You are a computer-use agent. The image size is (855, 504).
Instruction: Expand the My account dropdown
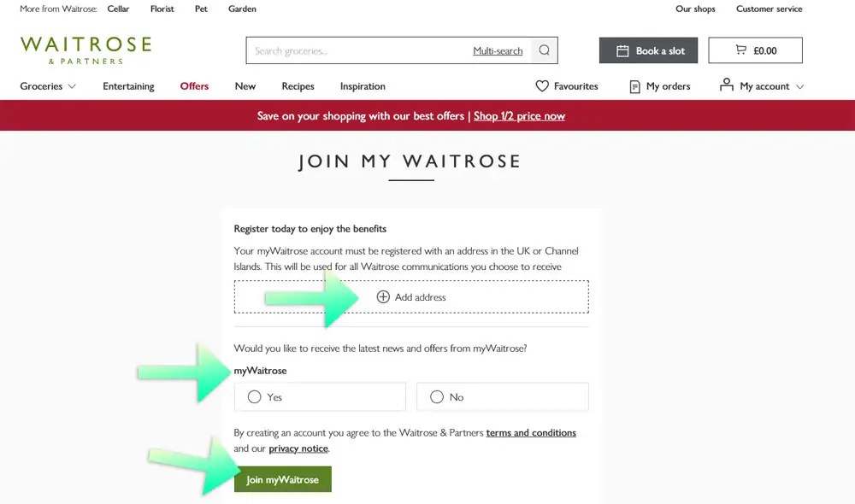tap(799, 86)
